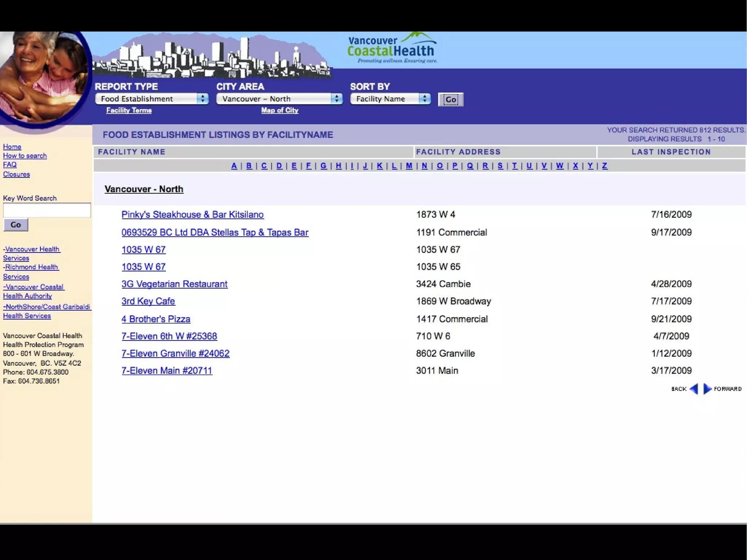This screenshot has height=560, width=747.
Task: Go to Home in sidebar
Action: [x=12, y=147]
